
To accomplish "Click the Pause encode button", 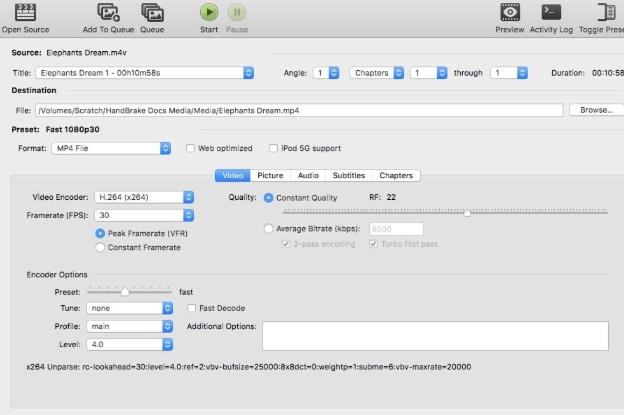I will tap(237, 12).
